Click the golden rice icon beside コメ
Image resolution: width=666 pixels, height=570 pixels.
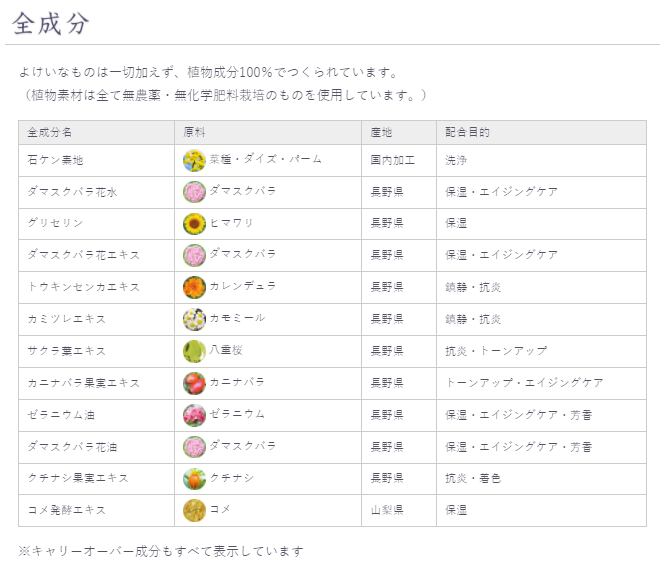click(x=194, y=510)
